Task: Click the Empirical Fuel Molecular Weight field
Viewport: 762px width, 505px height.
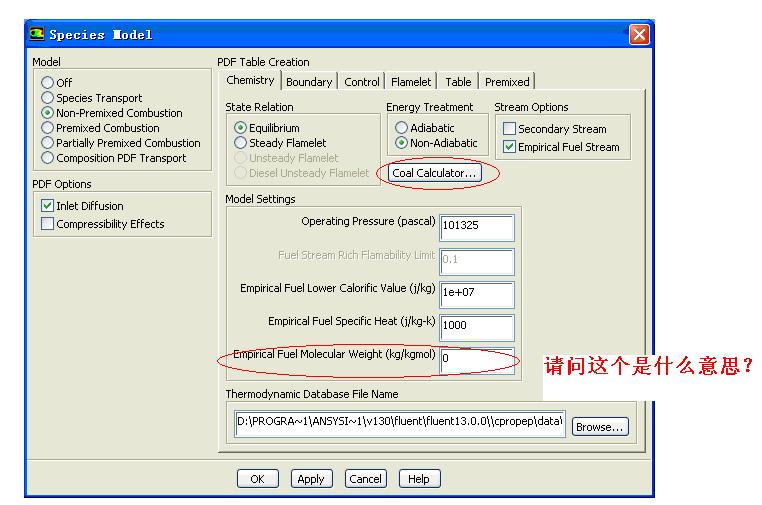Action: (x=477, y=358)
